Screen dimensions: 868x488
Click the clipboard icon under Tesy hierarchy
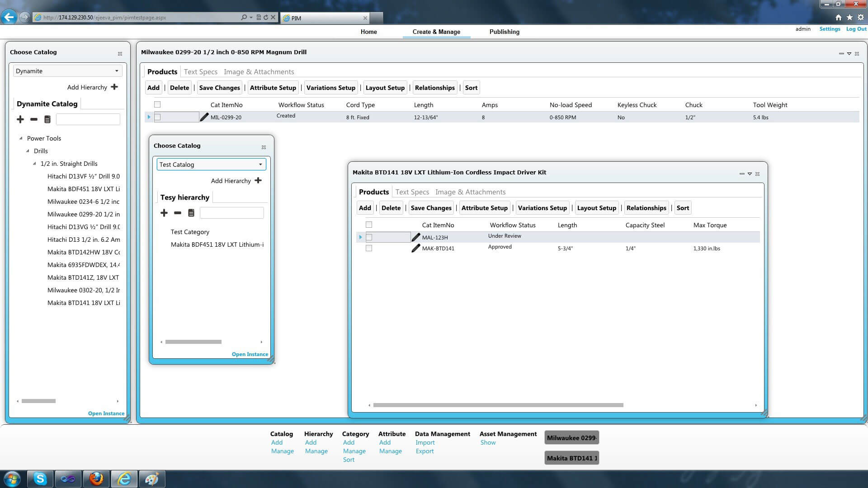[x=191, y=213]
